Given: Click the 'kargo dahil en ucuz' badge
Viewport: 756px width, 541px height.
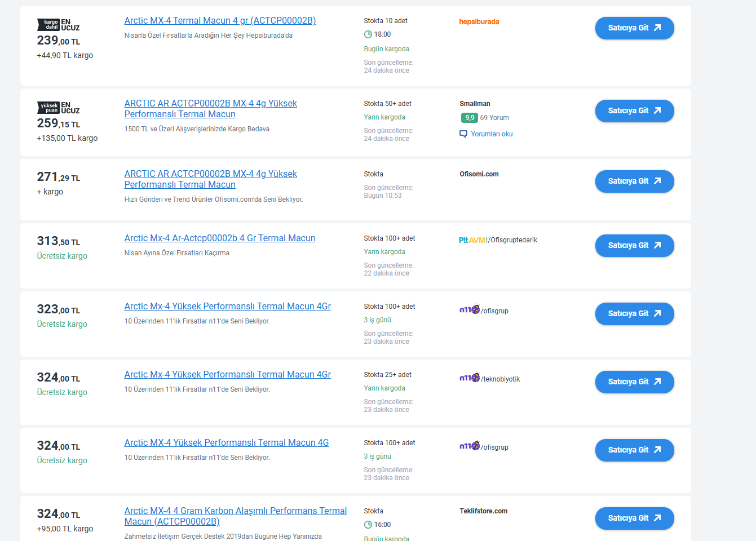Looking at the screenshot, I should pos(58,25).
